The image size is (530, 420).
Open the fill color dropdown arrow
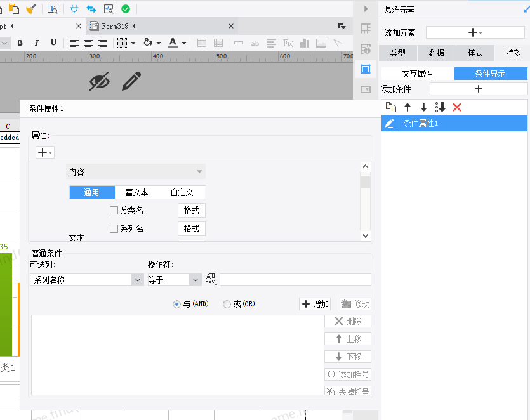pyautogui.click(x=159, y=43)
